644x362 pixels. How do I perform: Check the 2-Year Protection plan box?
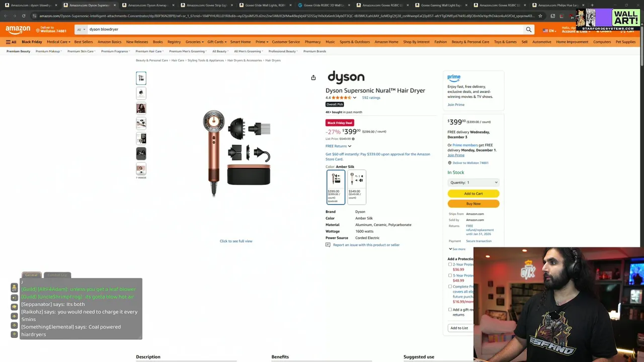pos(450,264)
